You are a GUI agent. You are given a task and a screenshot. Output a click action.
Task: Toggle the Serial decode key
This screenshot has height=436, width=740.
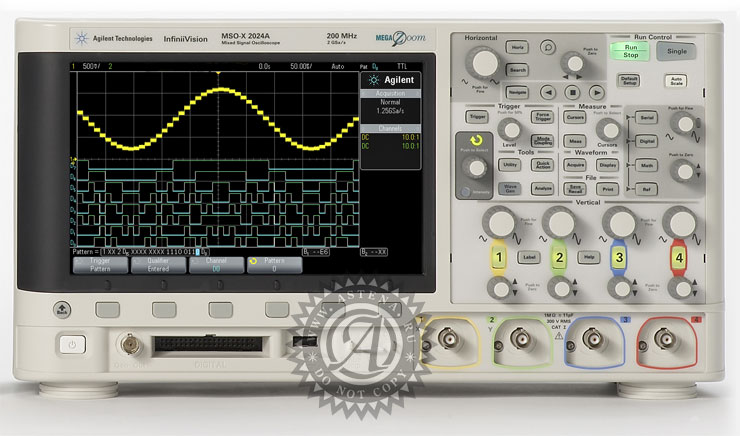pyautogui.click(x=647, y=117)
